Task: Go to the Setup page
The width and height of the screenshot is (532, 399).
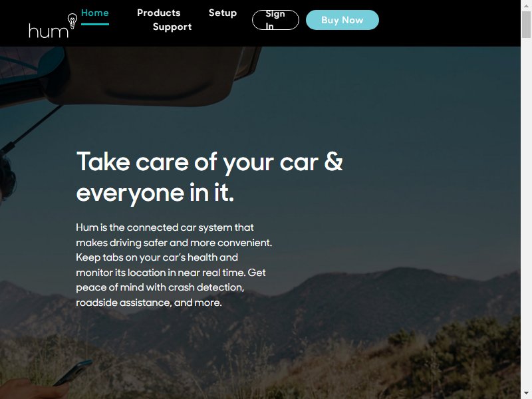Action: pyautogui.click(x=223, y=13)
